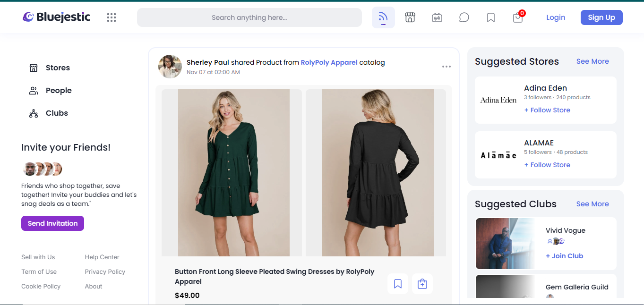The image size is (644, 305).
Task: Open the RolyPoly Apparel catalog link
Action: tap(329, 62)
